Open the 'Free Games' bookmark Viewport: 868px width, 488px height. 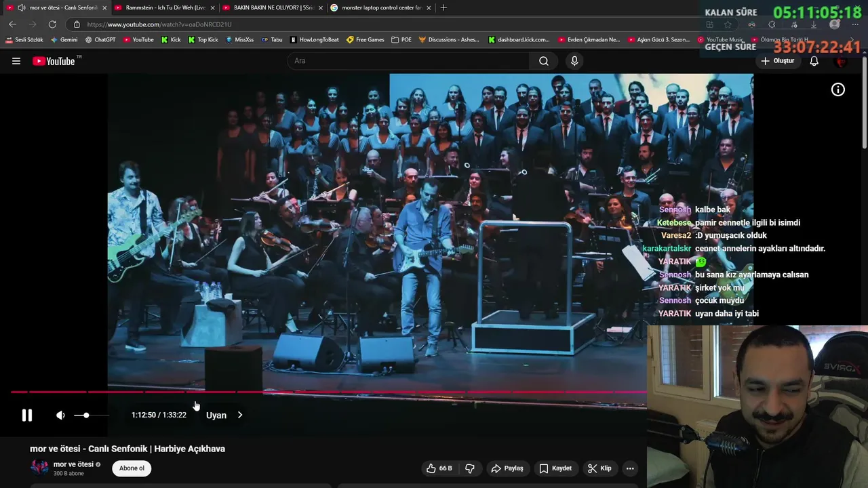pos(366,40)
